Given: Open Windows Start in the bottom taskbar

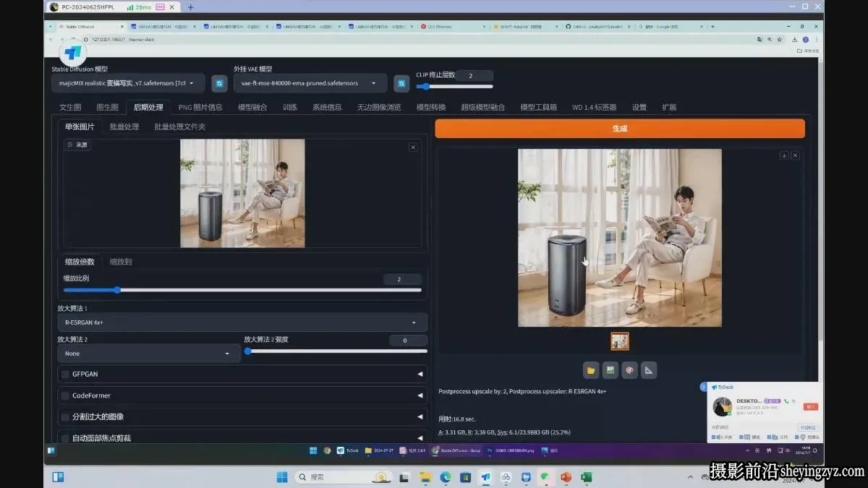Looking at the screenshot, I should (282, 477).
